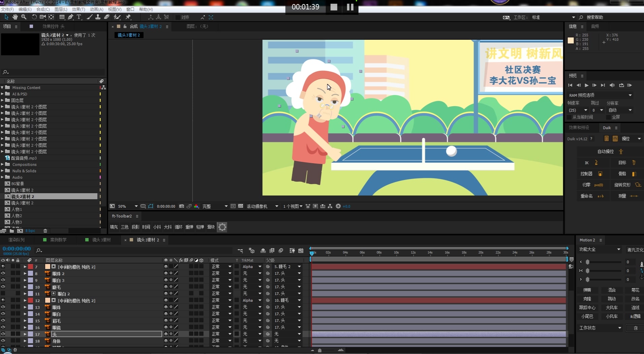644x354 pixels.
Task: Hide layer 17 头 using its eye toggle
Action: (3, 334)
